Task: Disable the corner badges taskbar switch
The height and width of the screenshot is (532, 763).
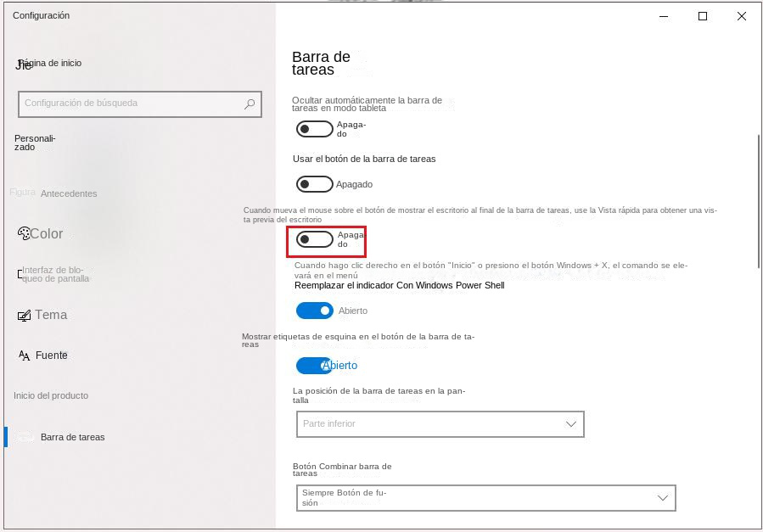Action: [314, 365]
